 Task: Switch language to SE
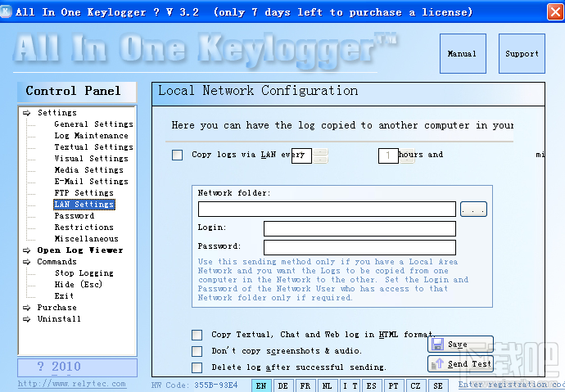(438, 385)
